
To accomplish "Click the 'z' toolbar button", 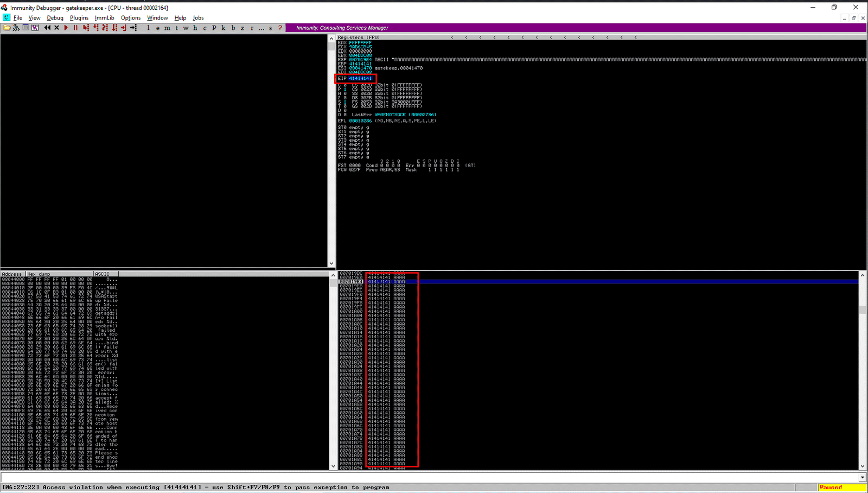I will pos(242,28).
